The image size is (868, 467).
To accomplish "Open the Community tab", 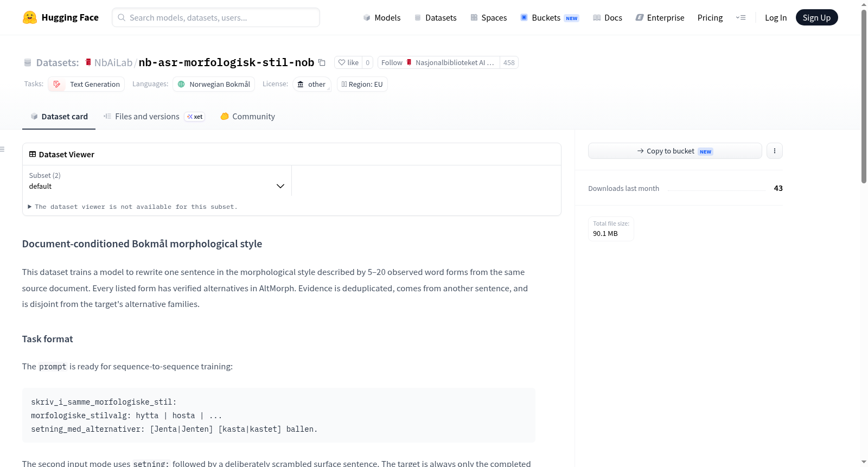I will [x=247, y=116].
